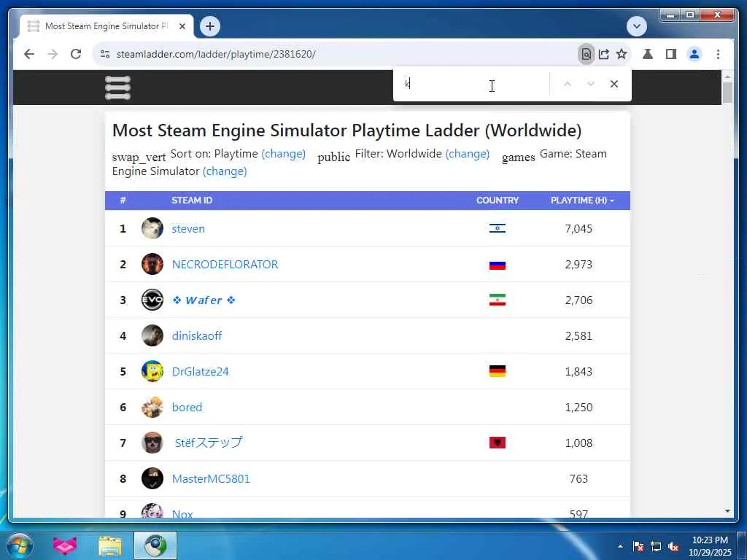This screenshot has width=747, height=560.
Task: Open diniskaoff profile link
Action: pyautogui.click(x=197, y=336)
